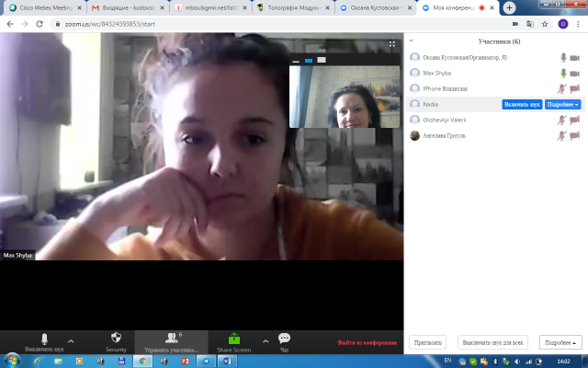The width and height of the screenshot is (588, 368).
Task: Click the zoom.us address bar
Action: click(281, 24)
